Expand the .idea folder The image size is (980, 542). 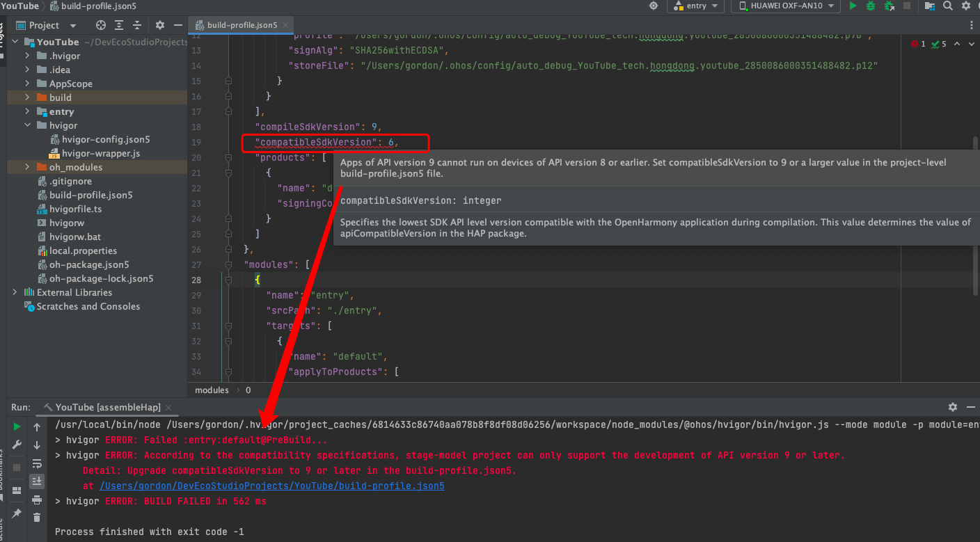(27, 70)
